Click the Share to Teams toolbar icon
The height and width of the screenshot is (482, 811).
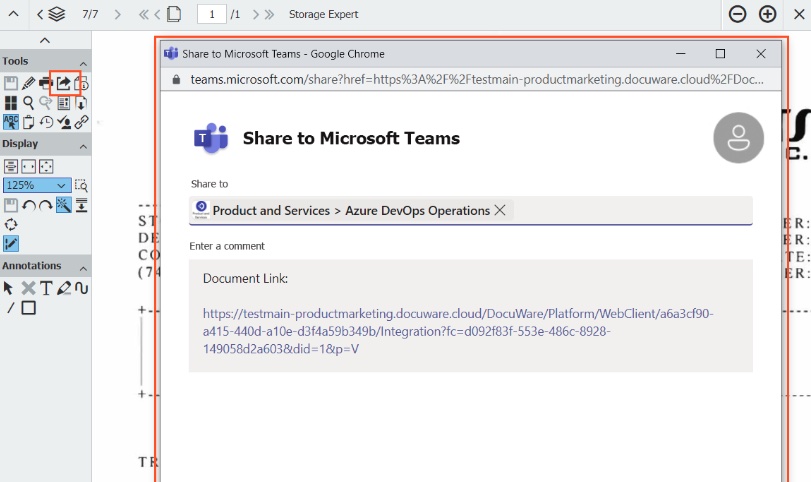tap(63, 83)
